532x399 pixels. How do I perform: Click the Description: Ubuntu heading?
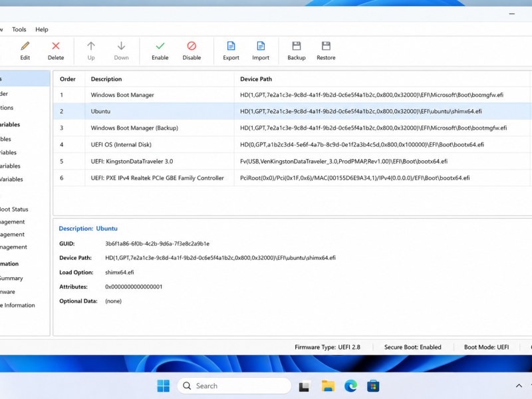(88, 229)
